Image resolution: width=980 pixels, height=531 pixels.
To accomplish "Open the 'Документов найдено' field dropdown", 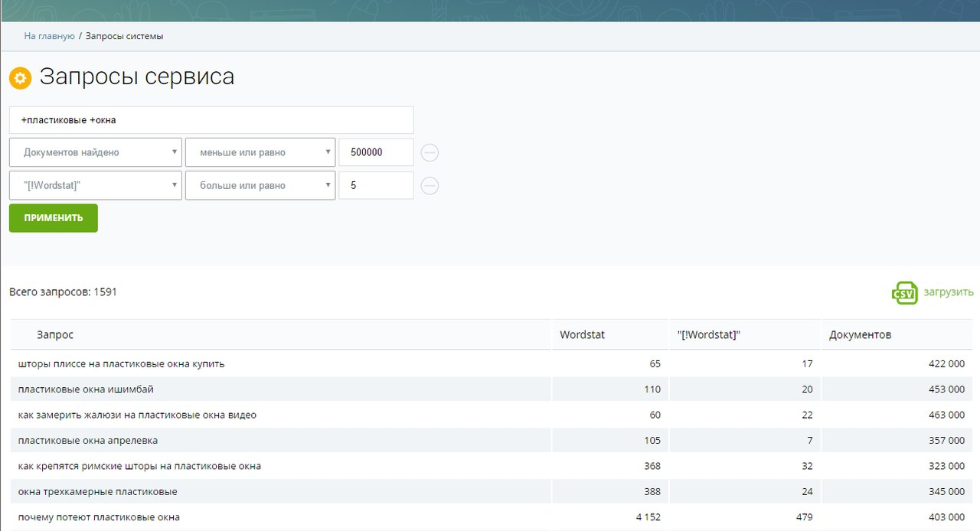I will pyautogui.click(x=96, y=152).
